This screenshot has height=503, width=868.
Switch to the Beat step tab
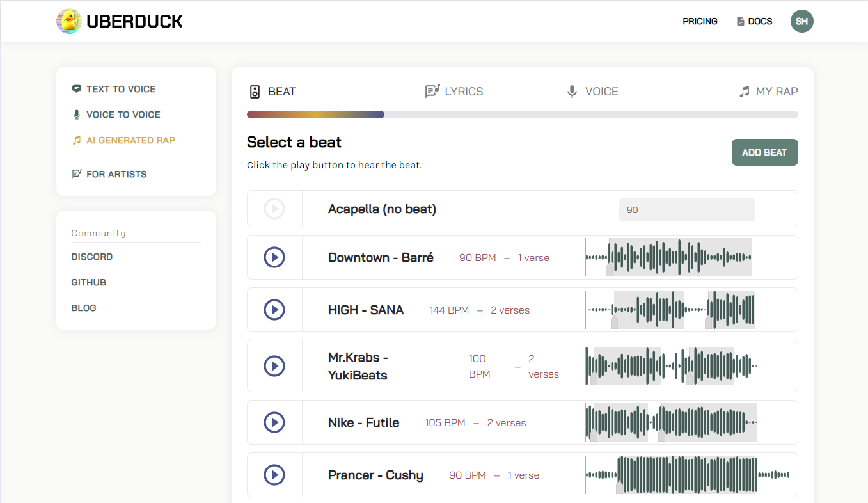[272, 92]
